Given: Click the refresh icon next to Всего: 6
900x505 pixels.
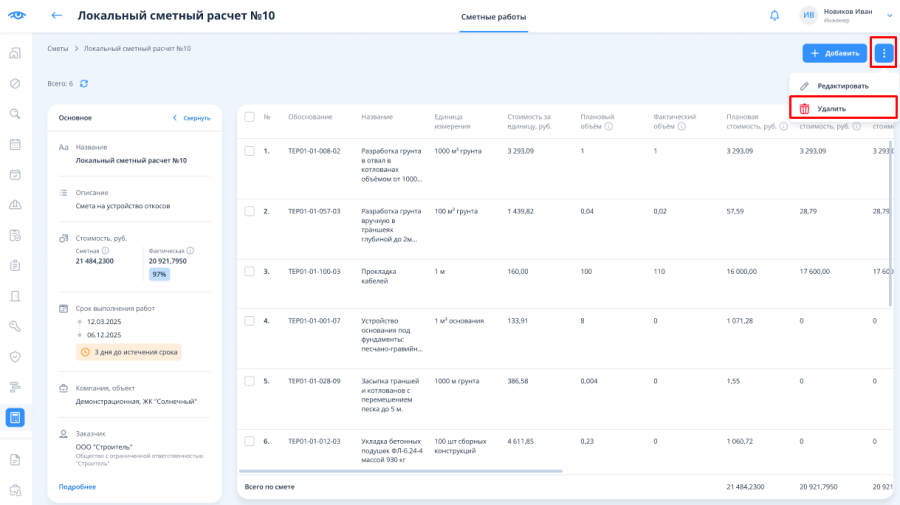Looking at the screenshot, I should point(84,84).
